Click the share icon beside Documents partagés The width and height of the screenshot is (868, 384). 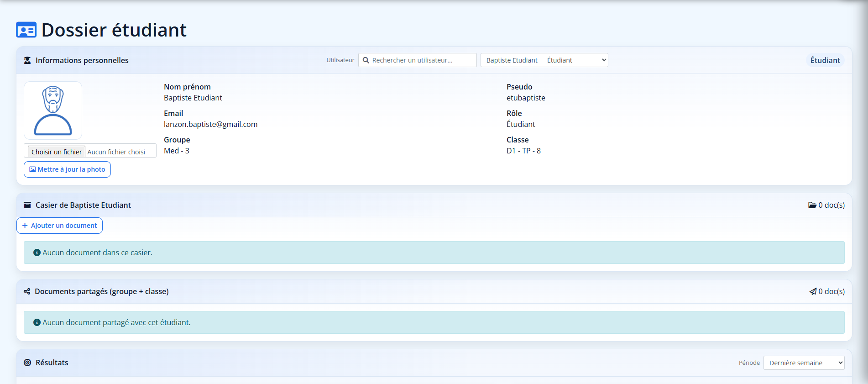coord(27,291)
